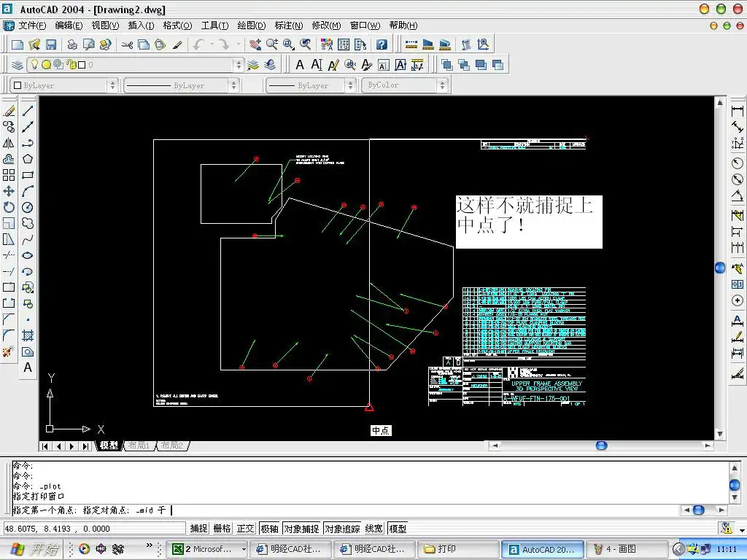Open the layer control dropdown
Screen dimensions: 747x560
coord(239,65)
